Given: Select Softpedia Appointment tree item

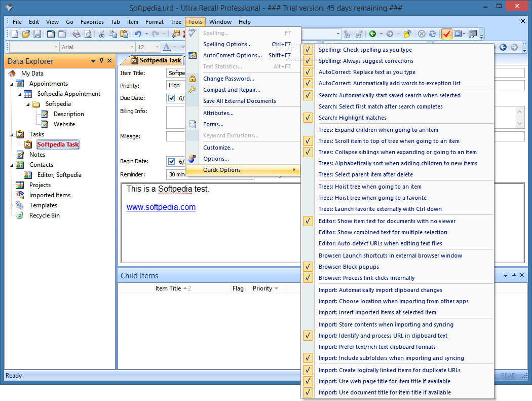Looking at the screenshot, I should [x=69, y=94].
